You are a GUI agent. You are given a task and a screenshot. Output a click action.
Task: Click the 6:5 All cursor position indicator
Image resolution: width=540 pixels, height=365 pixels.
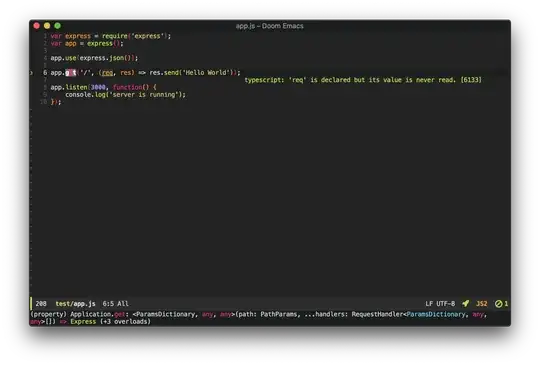tap(115, 303)
